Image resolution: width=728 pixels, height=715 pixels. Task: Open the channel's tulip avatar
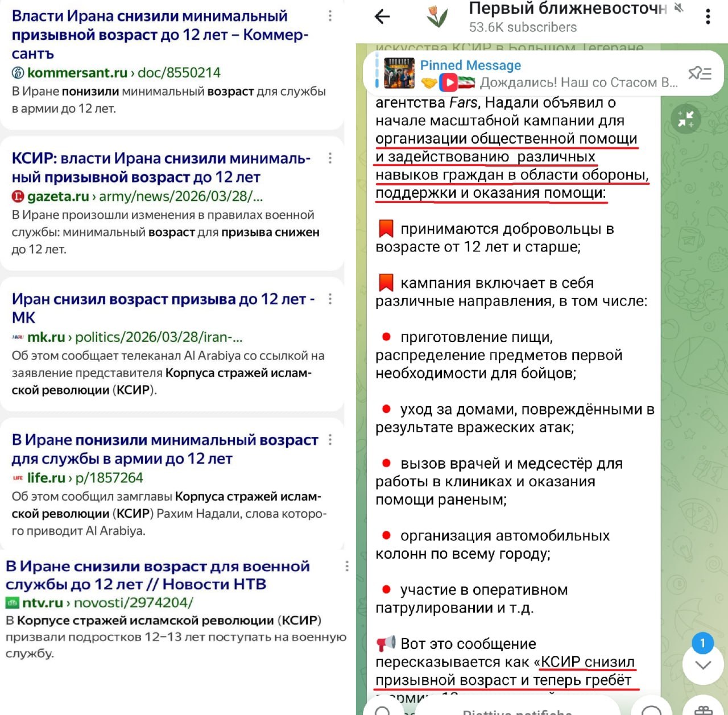tap(437, 16)
